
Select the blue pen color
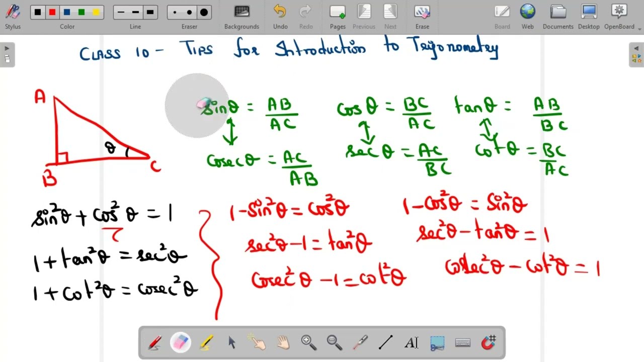coord(67,12)
